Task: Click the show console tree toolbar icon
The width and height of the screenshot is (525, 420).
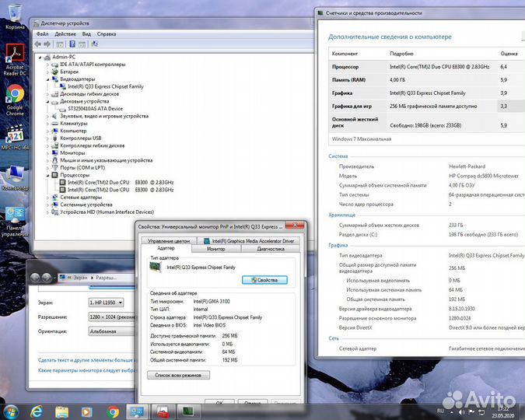Action: [x=60, y=44]
